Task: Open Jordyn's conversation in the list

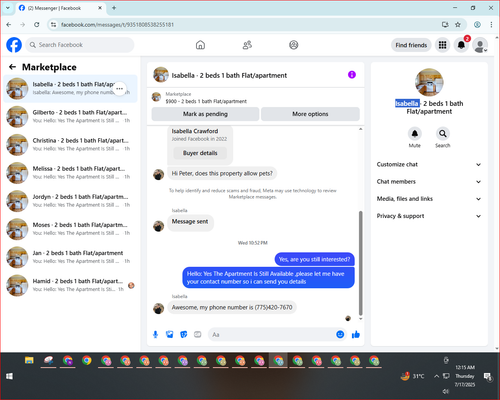Action: click(x=70, y=201)
